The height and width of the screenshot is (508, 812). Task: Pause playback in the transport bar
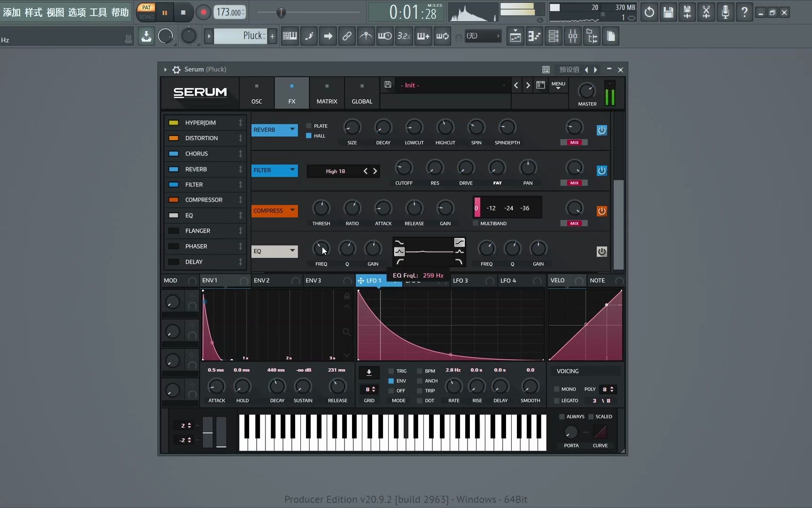tap(164, 13)
